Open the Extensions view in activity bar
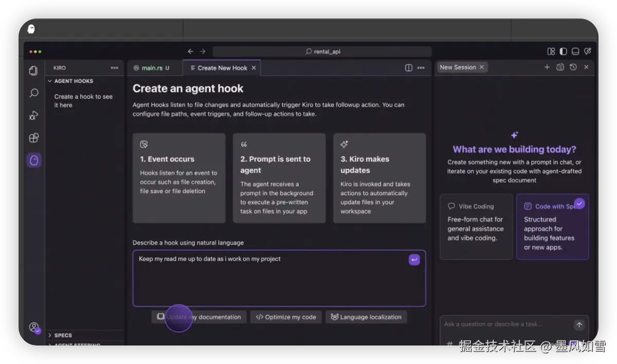The image size is (617, 364). click(34, 138)
